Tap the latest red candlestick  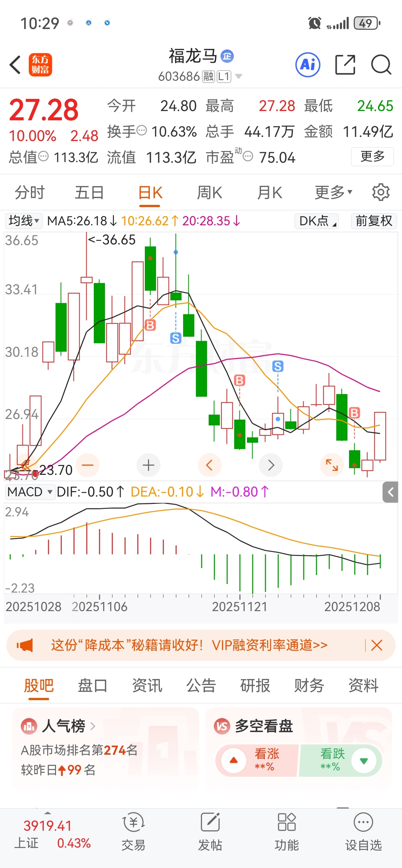[x=380, y=436]
